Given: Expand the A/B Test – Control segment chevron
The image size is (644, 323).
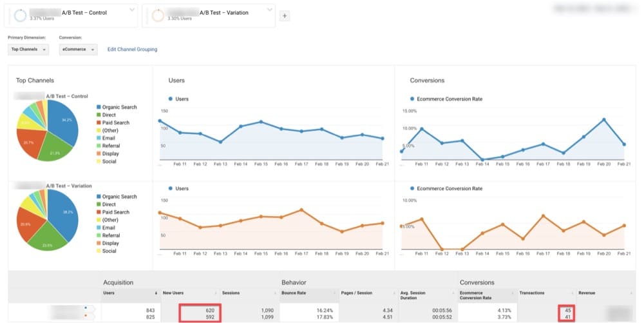Looking at the screenshot, I should [x=131, y=10].
